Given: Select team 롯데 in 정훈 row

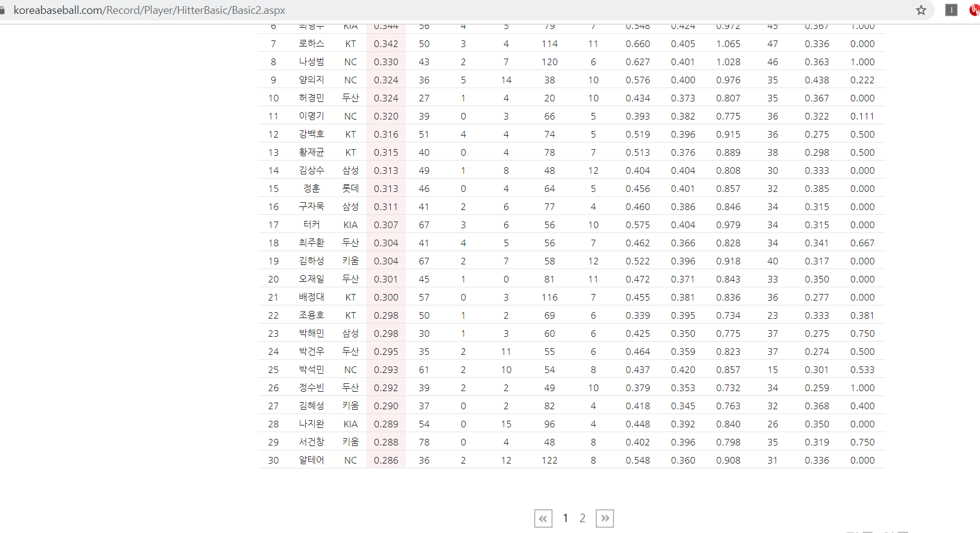Looking at the screenshot, I should (350, 188).
